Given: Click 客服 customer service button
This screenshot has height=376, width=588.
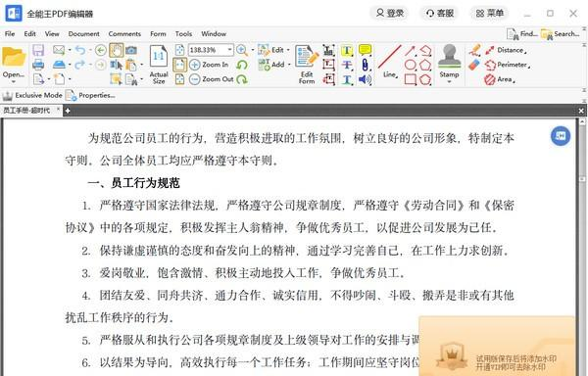Looking at the screenshot, I should click(x=439, y=13).
